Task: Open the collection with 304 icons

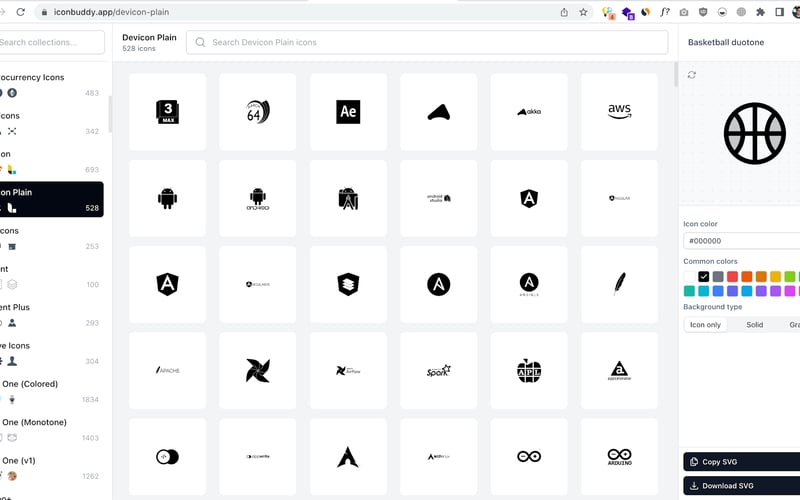Action: 51,353
